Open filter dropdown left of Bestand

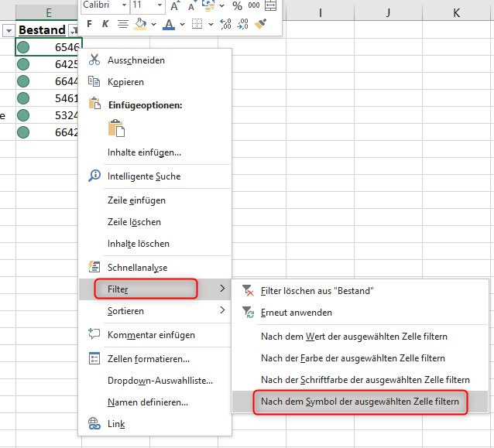click(x=9, y=31)
